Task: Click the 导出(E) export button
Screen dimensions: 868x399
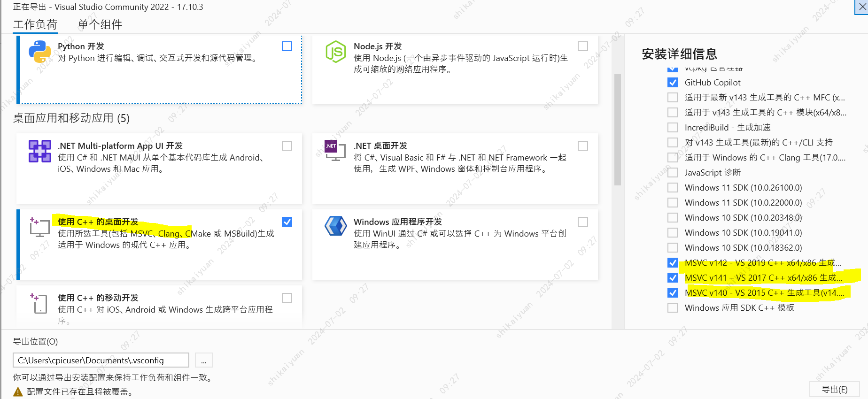Action: tap(835, 390)
